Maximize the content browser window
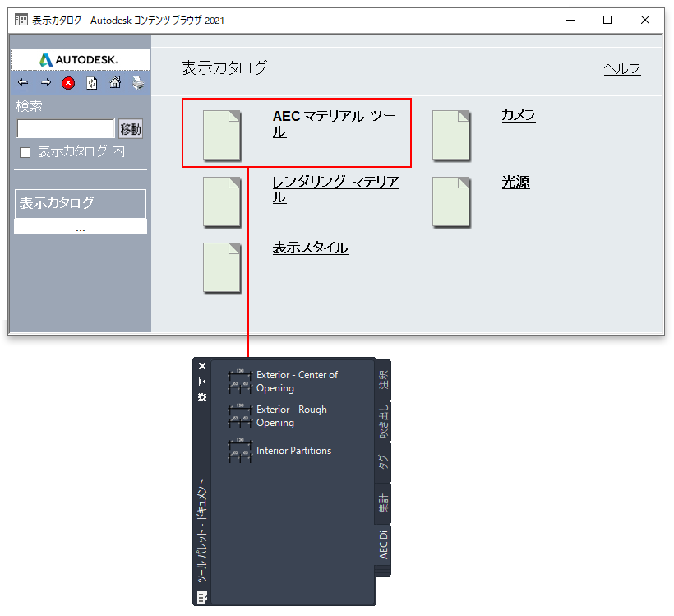This screenshot has width=674, height=616. tap(607, 20)
